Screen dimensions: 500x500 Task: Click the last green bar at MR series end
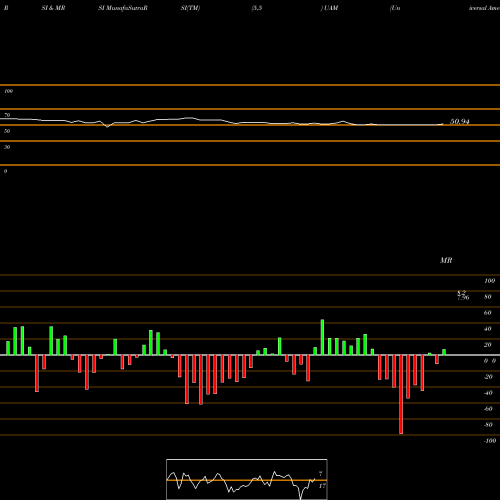tap(444, 352)
